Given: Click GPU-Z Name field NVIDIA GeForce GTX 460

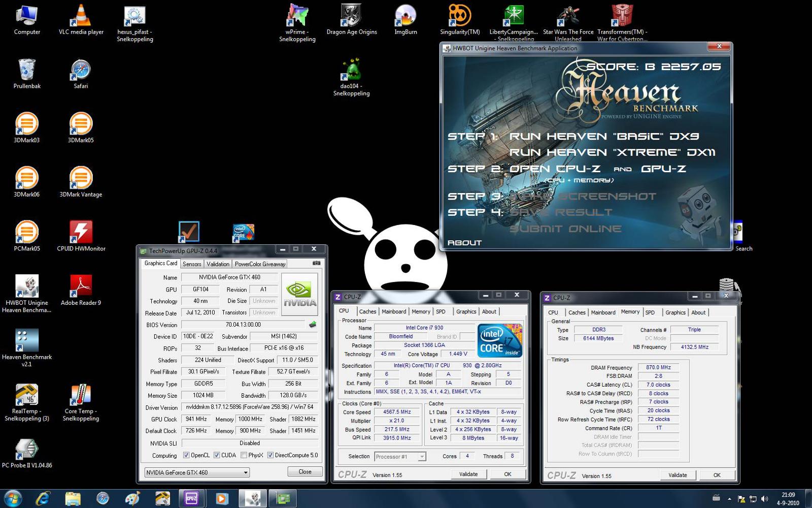Looking at the screenshot, I should [229, 277].
